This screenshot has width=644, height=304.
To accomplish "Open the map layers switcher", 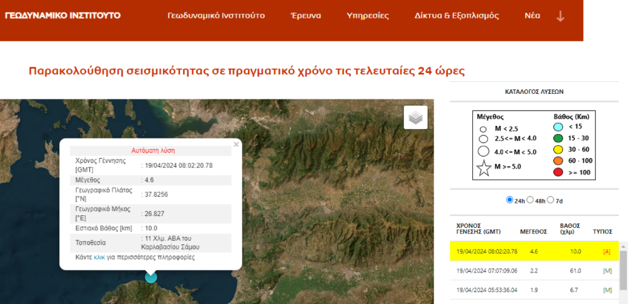I will pos(415,118).
